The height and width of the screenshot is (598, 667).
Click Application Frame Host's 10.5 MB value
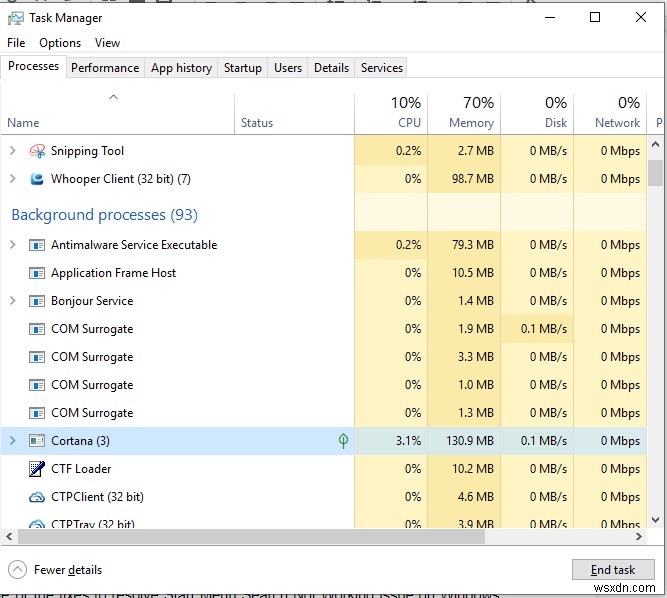(473, 273)
